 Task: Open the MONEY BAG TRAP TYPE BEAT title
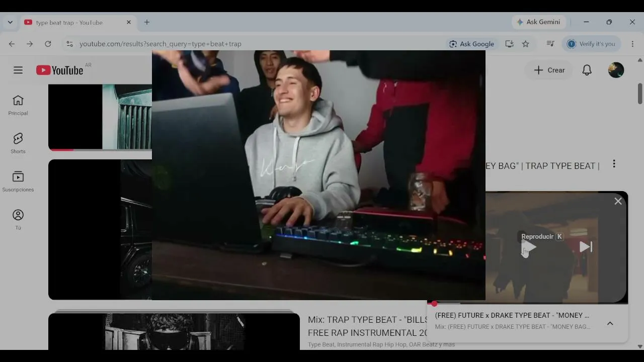click(x=542, y=166)
